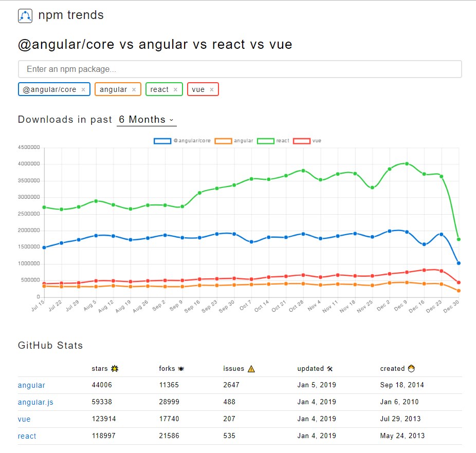This screenshot has height=453, width=476.
Task: Select the green react tag label
Action: 159,89
